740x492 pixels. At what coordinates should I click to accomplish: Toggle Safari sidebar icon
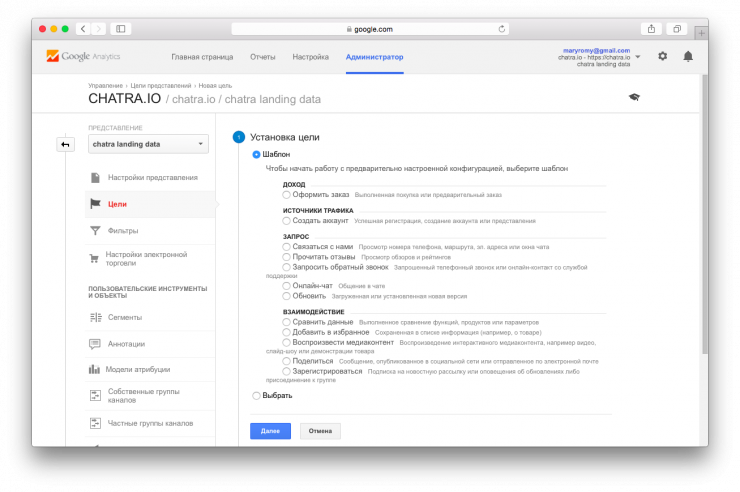121,29
